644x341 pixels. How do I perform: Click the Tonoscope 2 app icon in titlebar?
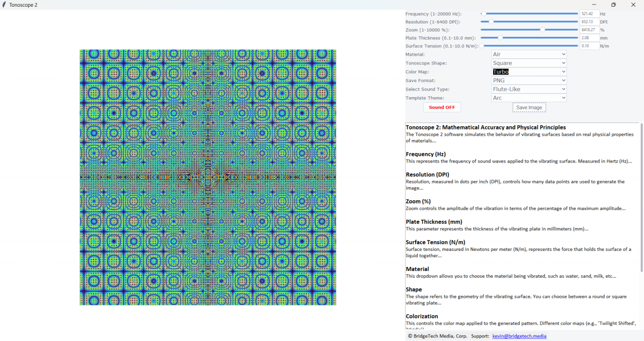click(5, 5)
